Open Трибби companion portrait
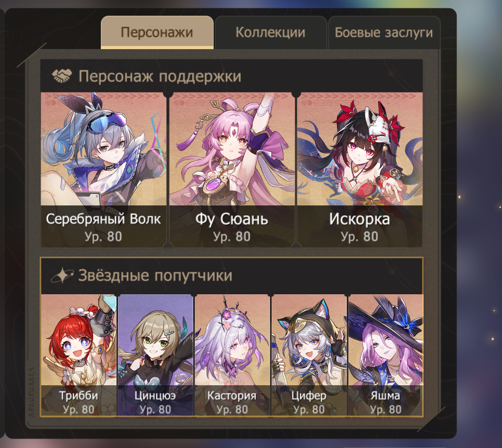The width and height of the screenshot is (502, 448). pos(79,355)
